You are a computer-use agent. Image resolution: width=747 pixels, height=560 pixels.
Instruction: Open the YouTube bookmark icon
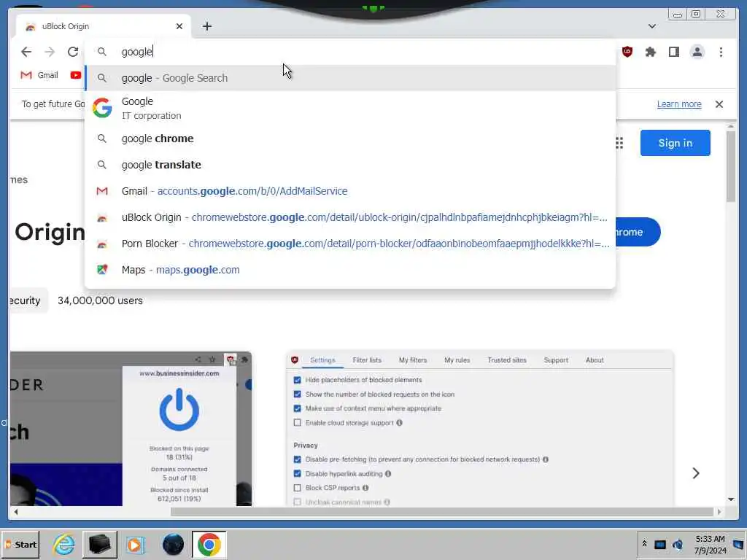pos(75,75)
